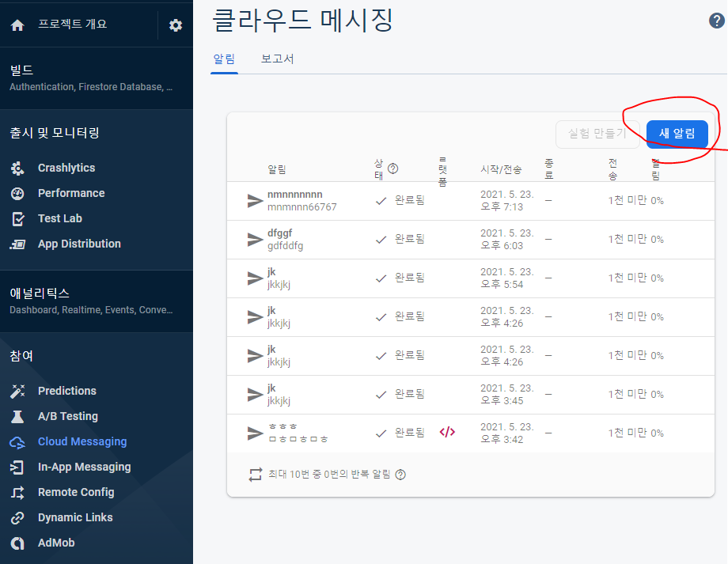Switch to the 알림 tab
Image resolution: width=728 pixels, height=564 pixels.
(x=224, y=59)
